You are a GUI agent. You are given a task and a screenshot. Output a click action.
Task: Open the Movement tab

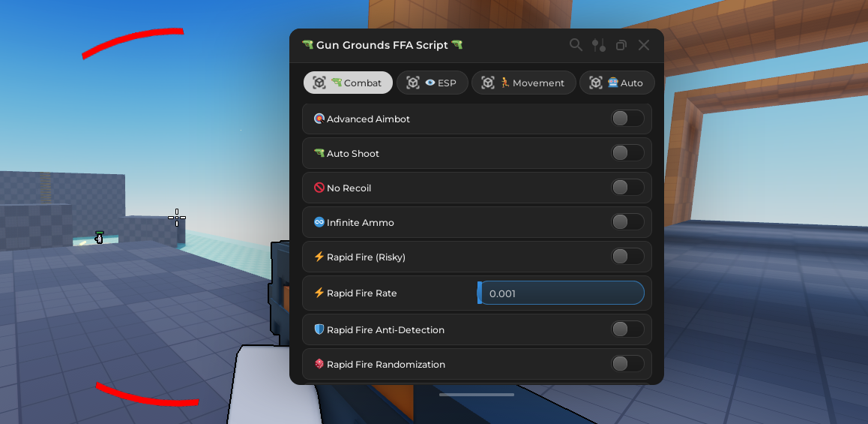click(523, 83)
